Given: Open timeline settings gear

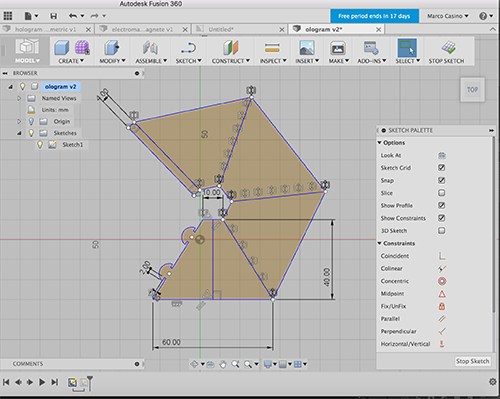Looking at the screenshot, I should [492, 382].
